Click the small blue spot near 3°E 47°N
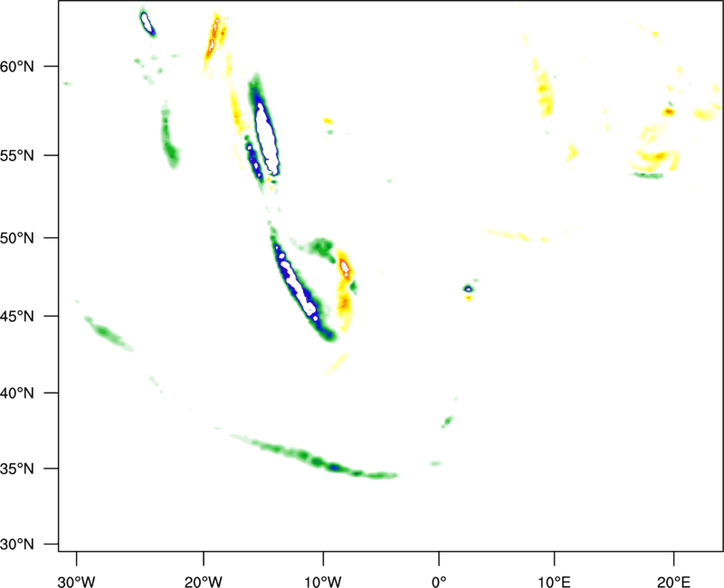The image size is (724, 588). click(x=468, y=289)
